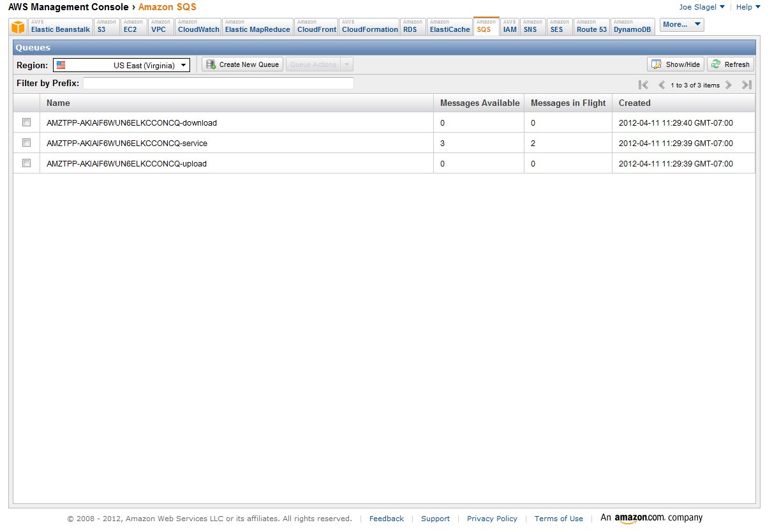The height and width of the screenshot is (532, 772).
Task: Click the Queue Actions button
Action: (x=313, y=64)
